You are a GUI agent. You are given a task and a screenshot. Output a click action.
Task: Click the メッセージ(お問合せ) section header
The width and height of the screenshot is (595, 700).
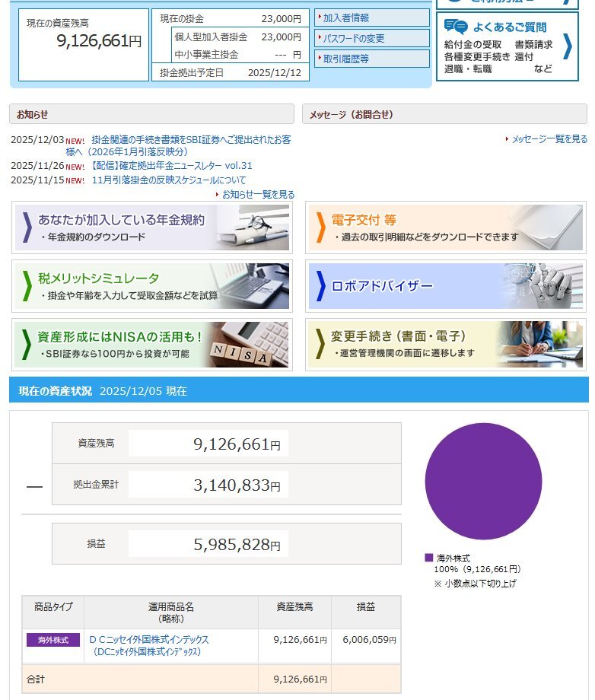click(444, 114)
